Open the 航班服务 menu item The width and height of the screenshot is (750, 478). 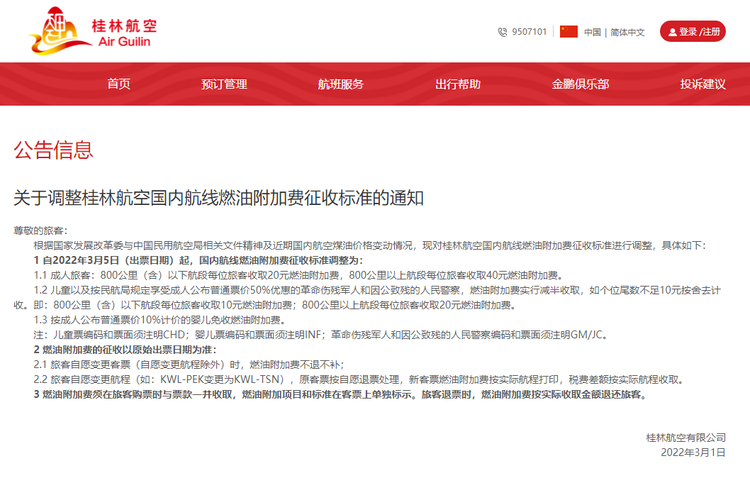[341, 84]
